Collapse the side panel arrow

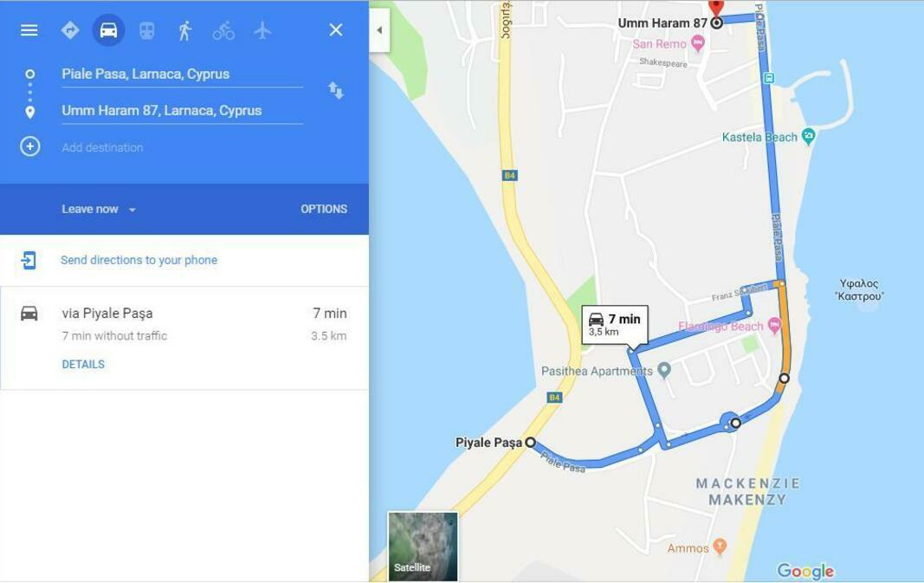(379, 30)
